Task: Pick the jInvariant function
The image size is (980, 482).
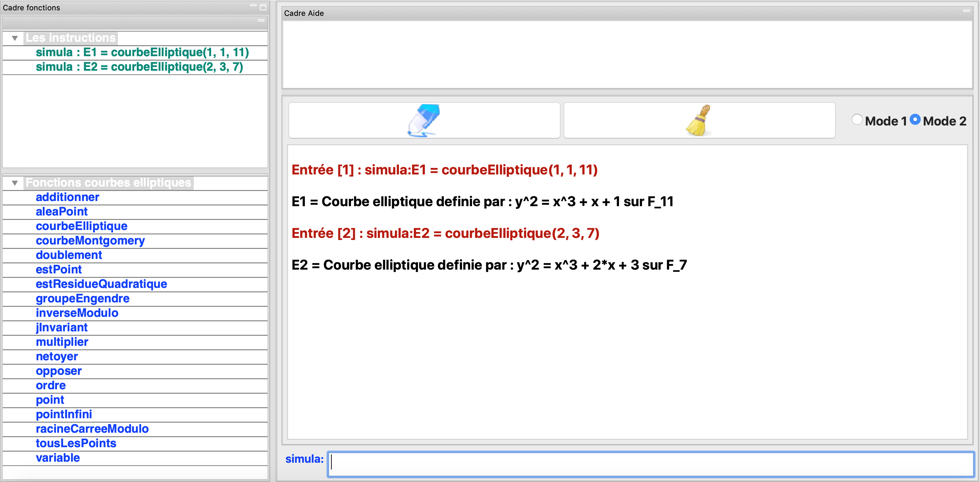Action: (62, 327)
